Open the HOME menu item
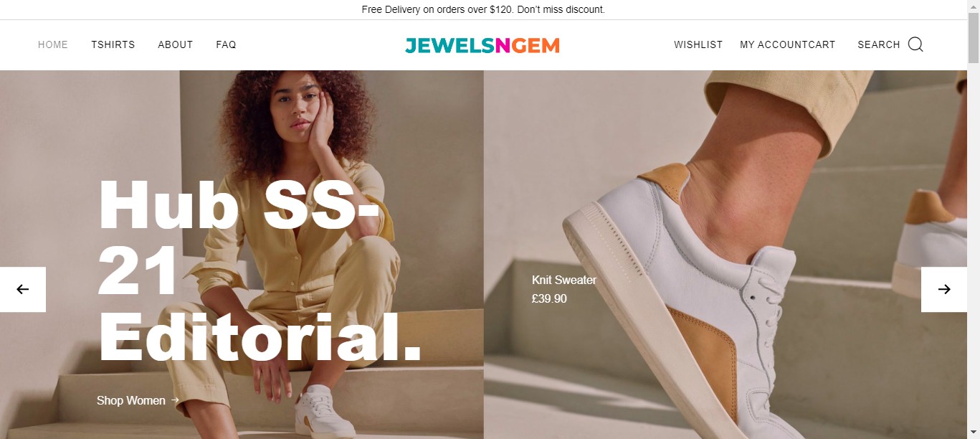The height and width of the screenshot is (439, 980). (53, 44)
